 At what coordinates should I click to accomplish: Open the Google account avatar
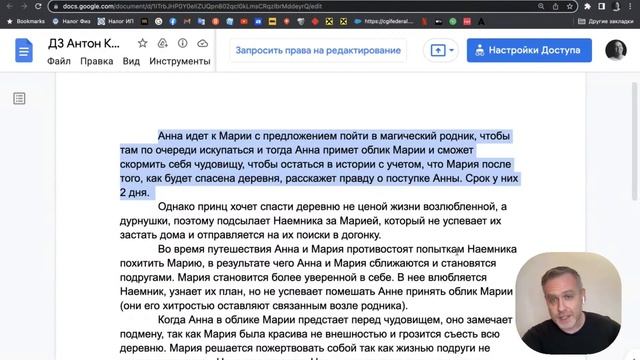click(x=616, y=50)
